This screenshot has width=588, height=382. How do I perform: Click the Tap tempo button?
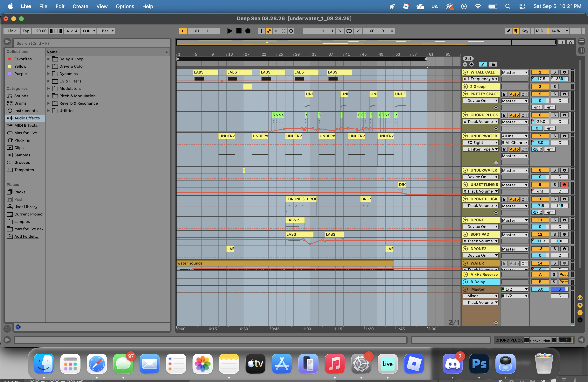tap(26, 31)
